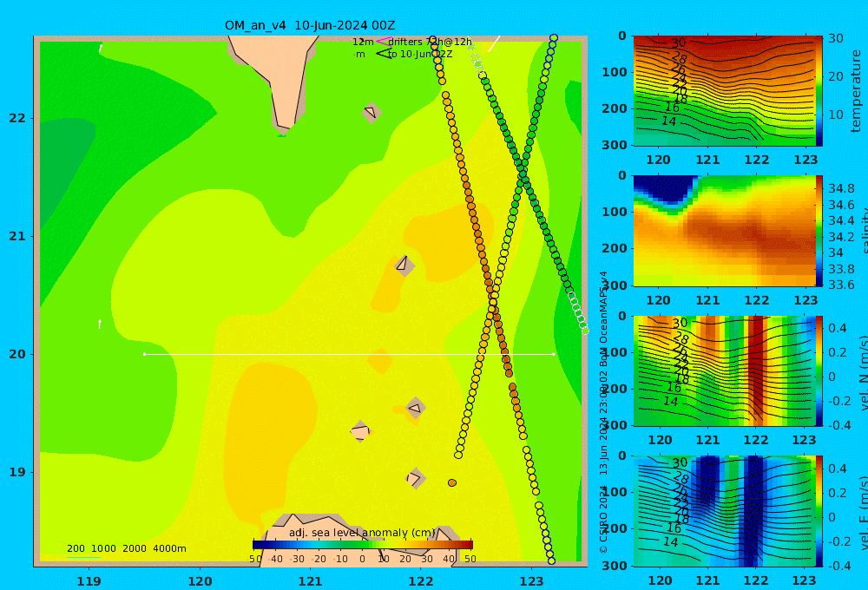Click the vertical CSIRO copyright text

pos(603,412)
